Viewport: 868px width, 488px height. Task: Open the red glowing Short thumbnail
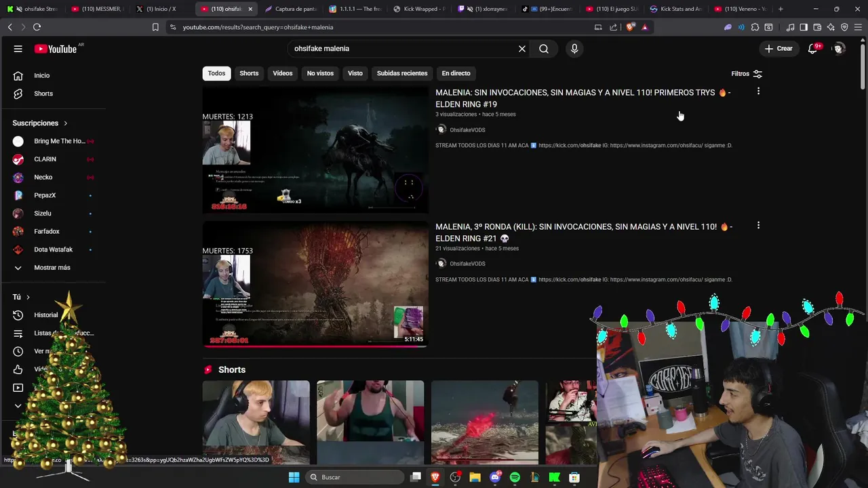[x=485, y=422]
